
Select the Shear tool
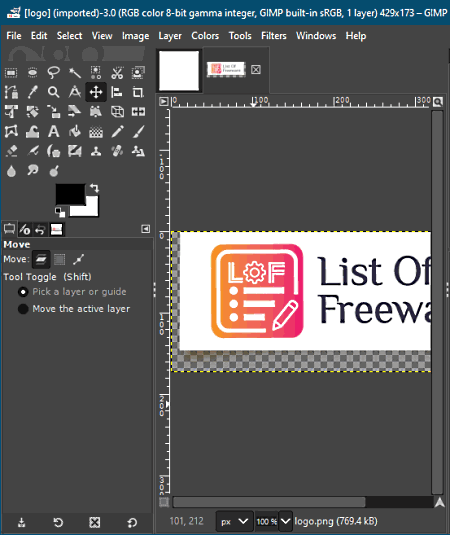pos(75,112)
